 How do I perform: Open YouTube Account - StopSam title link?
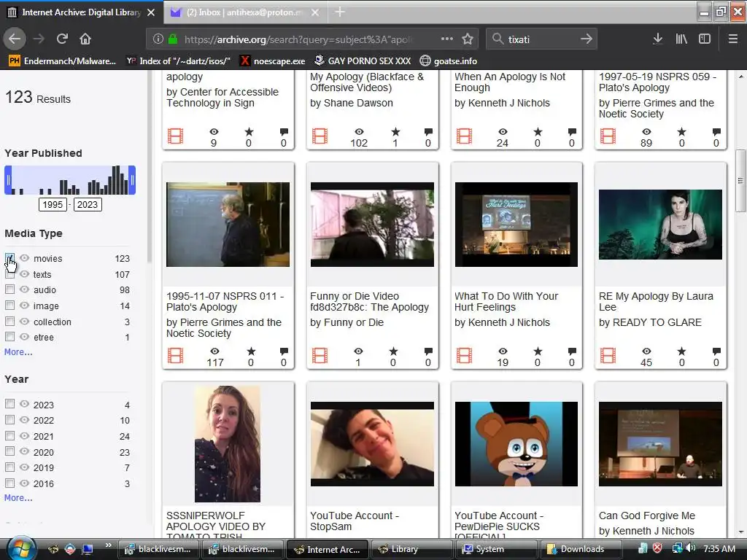pos(355,521)
